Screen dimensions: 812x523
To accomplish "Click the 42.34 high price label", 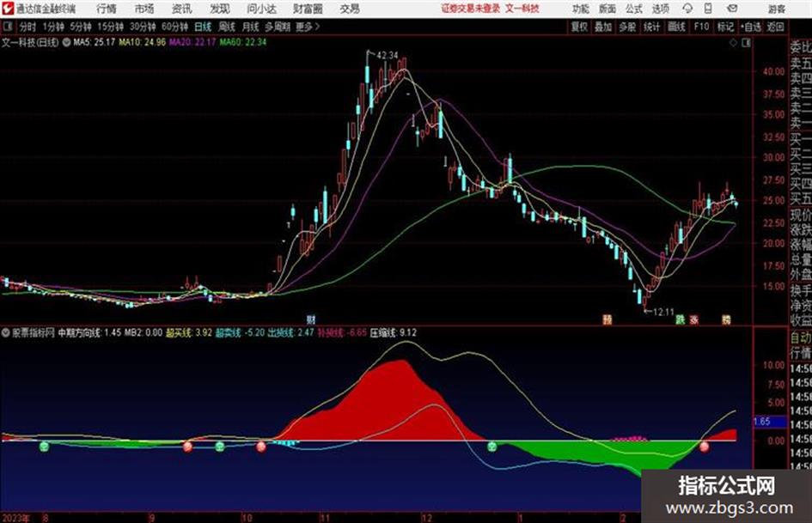I will [388, 56].
